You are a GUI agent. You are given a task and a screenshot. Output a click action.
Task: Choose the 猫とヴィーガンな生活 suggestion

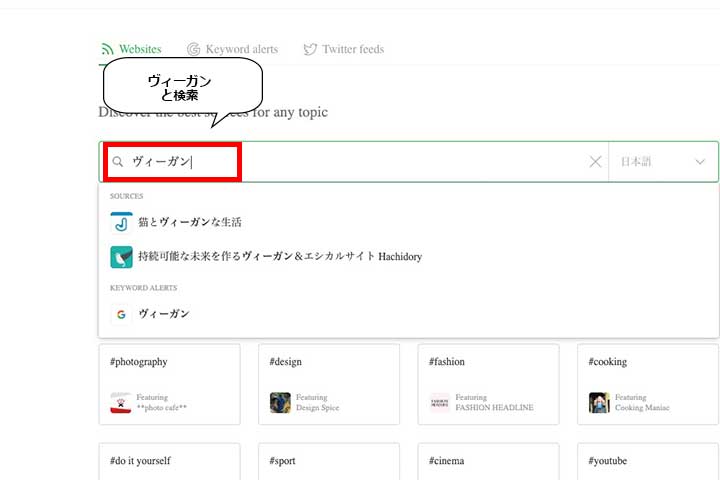click(190, 222)
